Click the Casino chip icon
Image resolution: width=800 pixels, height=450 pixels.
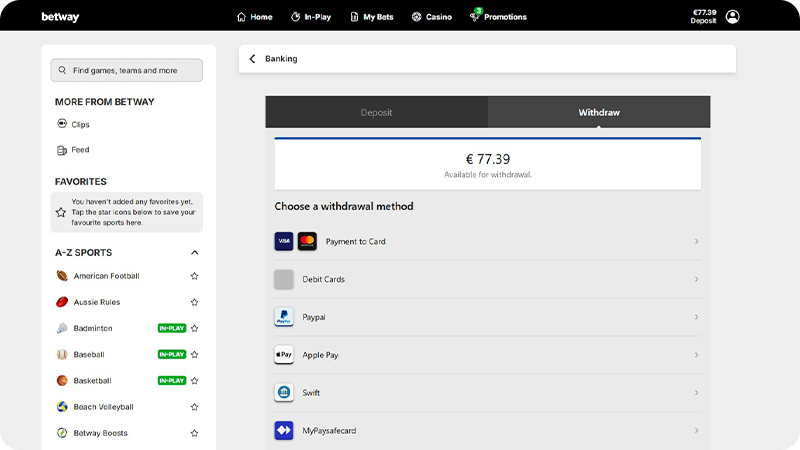(x=416, y=17)
